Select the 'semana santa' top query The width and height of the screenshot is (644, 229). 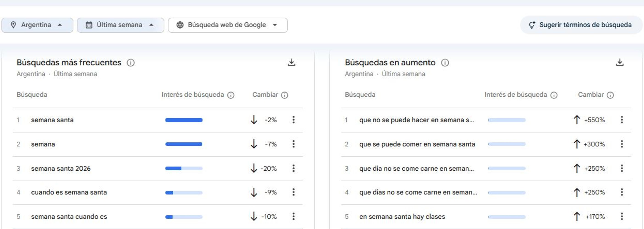(52, 120)
